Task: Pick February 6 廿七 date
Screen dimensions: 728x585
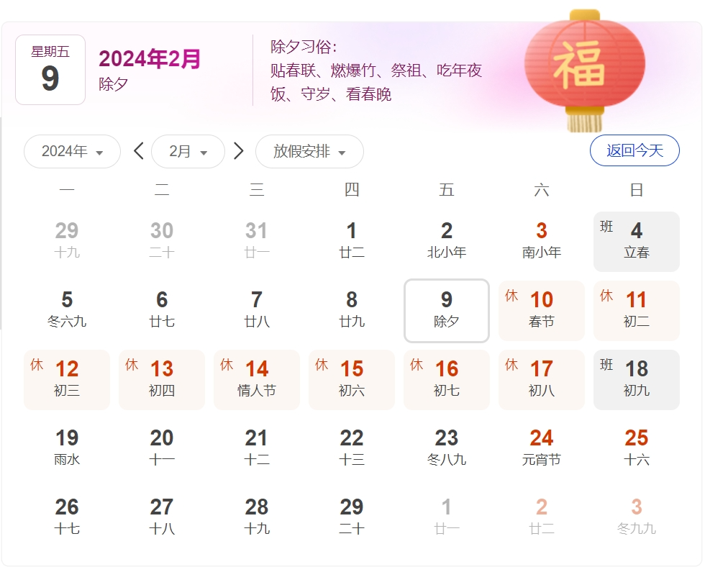Action: [x=162, y=311]
